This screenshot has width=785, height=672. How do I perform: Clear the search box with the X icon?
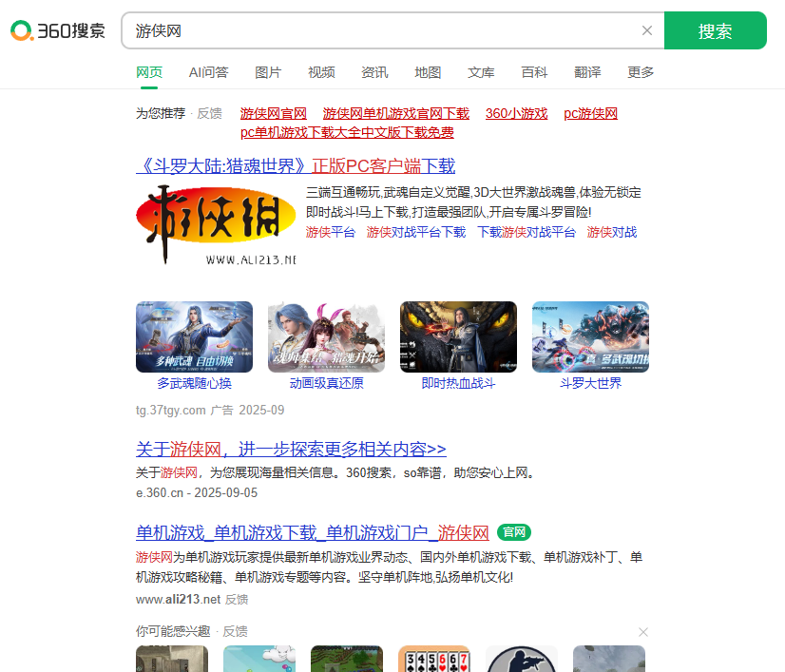coord(647,30)
